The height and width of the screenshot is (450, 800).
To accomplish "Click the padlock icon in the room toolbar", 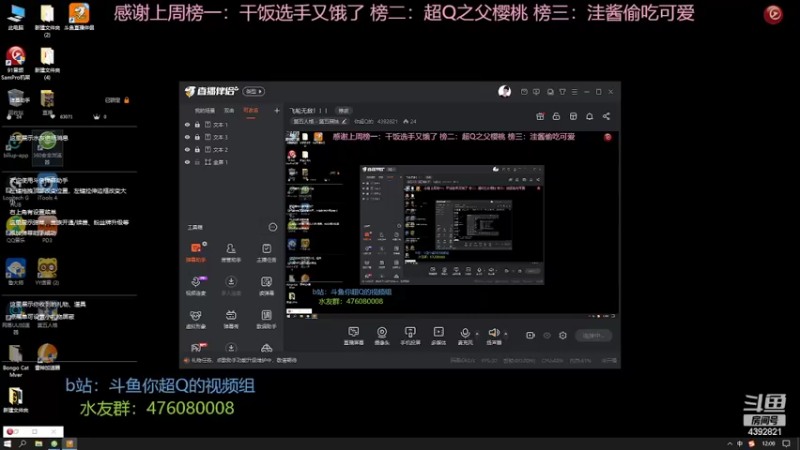I will [x=556, y=116].
